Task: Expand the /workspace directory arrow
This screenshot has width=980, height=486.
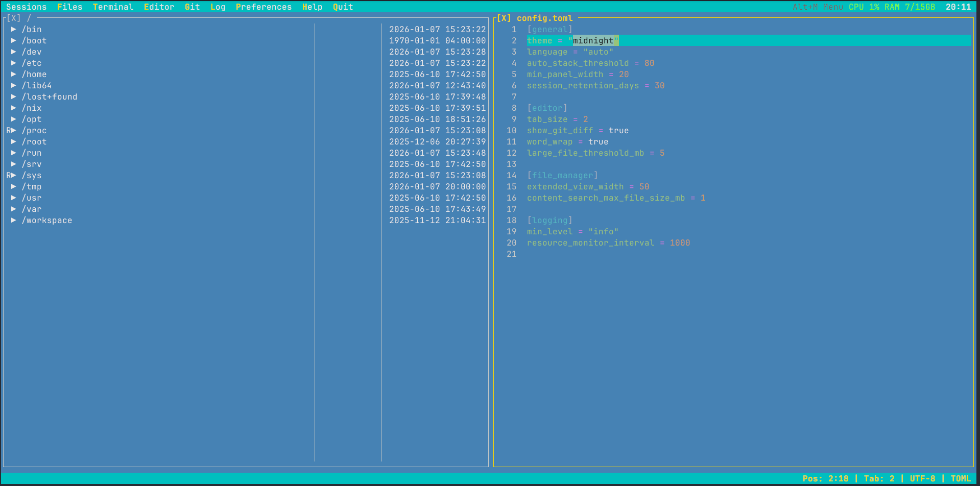Action: [x=14, y=221]
